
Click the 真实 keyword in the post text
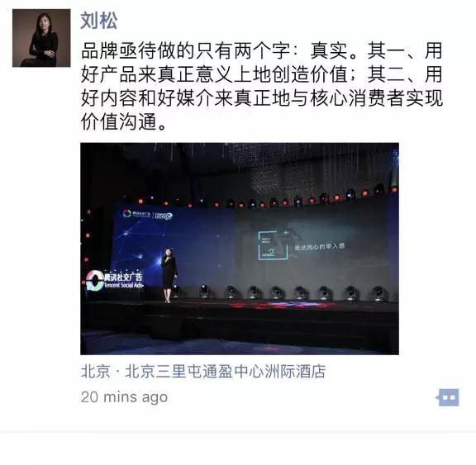329,50
